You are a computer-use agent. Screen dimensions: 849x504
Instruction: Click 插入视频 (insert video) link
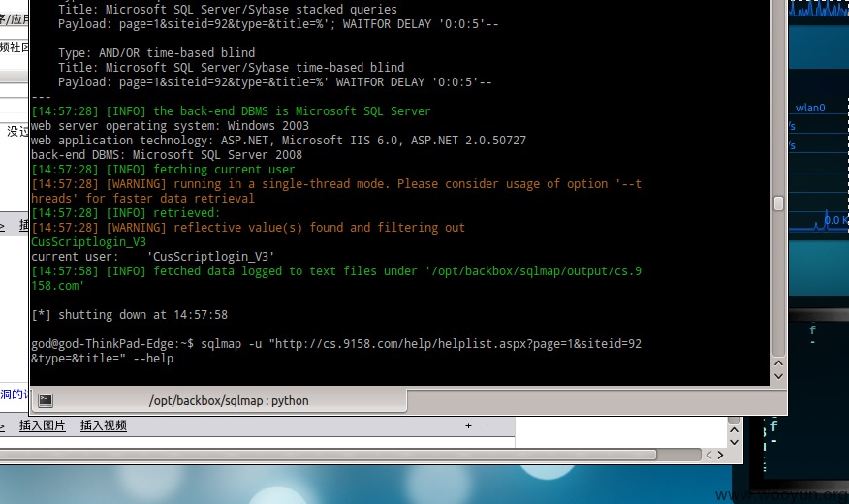[104, 425]
